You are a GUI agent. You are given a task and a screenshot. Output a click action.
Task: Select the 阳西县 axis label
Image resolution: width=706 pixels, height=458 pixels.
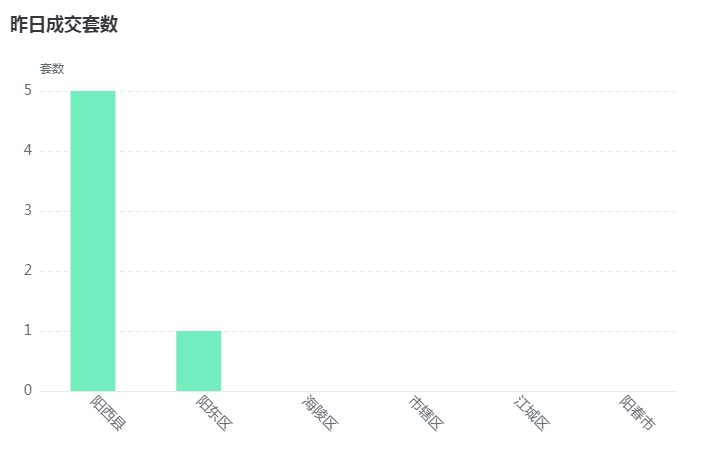click(x=108, y=413)
